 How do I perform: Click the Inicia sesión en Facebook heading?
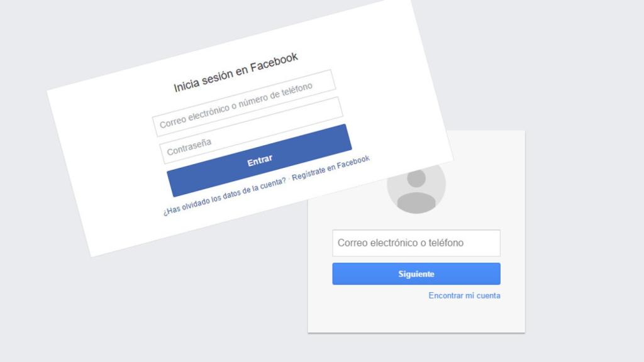coord(236,73)
